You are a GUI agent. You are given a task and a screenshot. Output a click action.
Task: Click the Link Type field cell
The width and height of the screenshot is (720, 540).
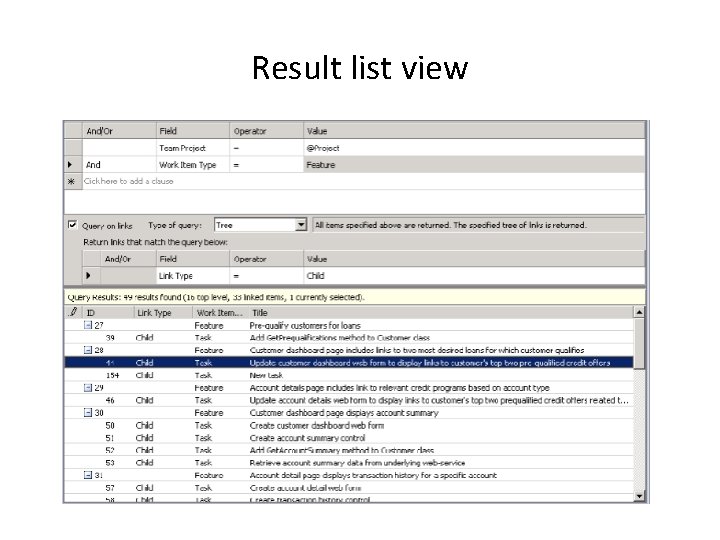click(193, 276)
